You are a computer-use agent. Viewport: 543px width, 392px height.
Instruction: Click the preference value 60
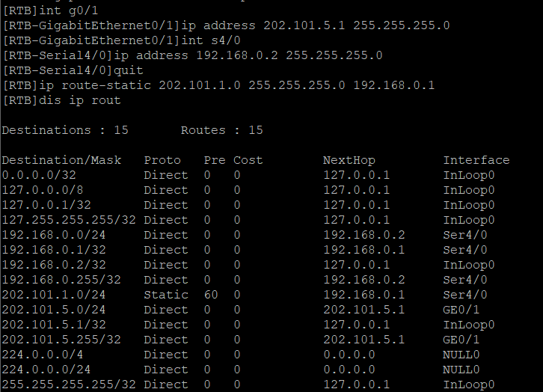210,294
